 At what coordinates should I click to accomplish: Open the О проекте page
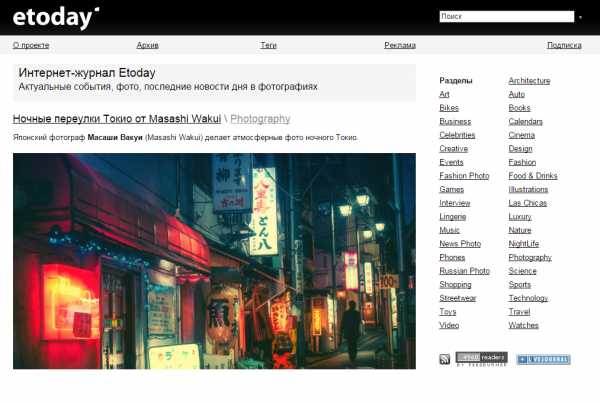(x=31, y=45)
